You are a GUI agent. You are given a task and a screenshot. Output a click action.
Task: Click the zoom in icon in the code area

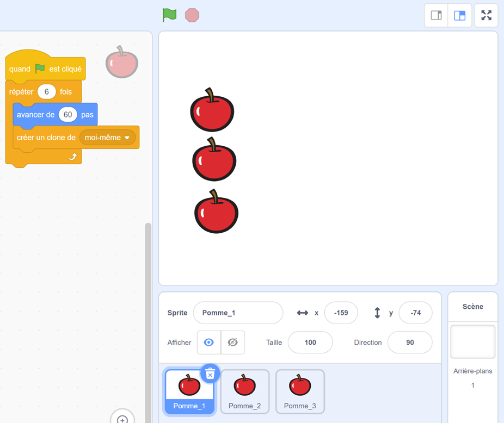tap(122, 419)
